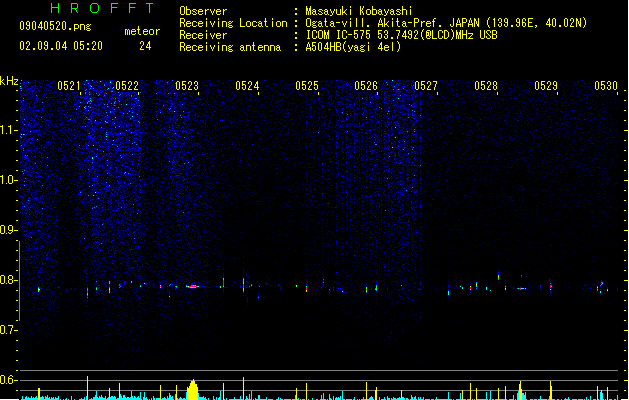Click the wide yellow intensity peak near 0523
The image size is (629, 400).
point(193,390)
